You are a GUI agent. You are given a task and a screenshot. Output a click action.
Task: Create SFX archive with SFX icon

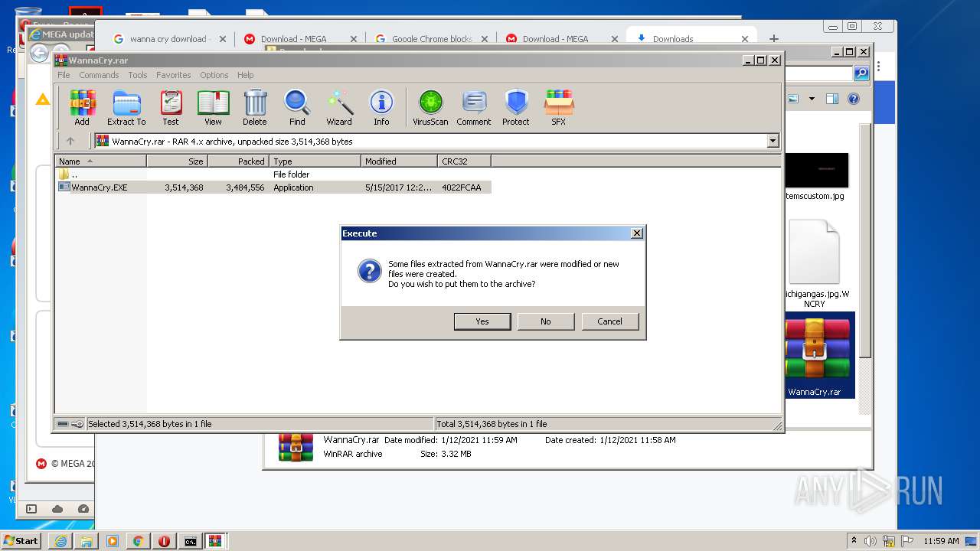tap(559, 107)
